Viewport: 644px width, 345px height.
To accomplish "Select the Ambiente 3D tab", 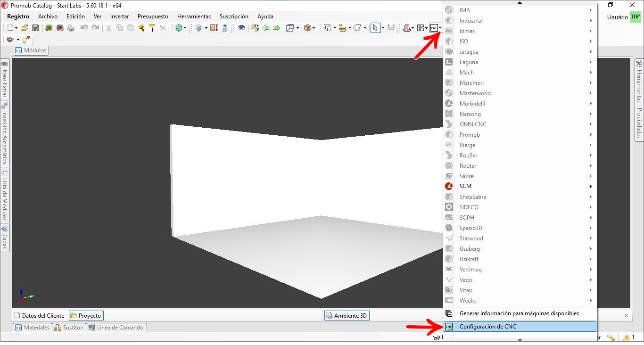I will (x=347, y=316).
